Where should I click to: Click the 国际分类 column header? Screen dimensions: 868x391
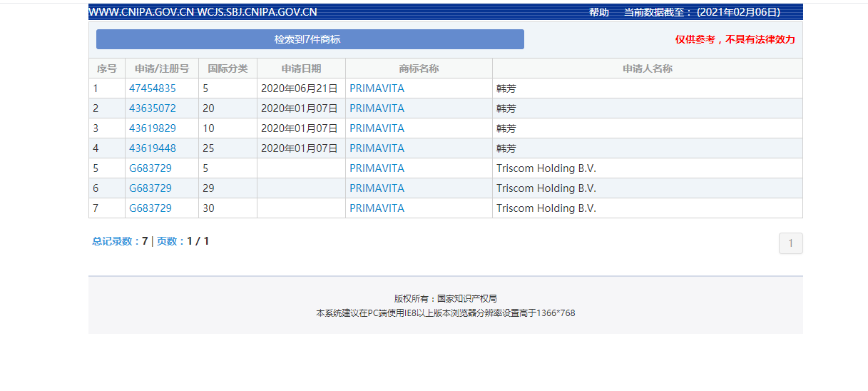click(x=228, y=68)
